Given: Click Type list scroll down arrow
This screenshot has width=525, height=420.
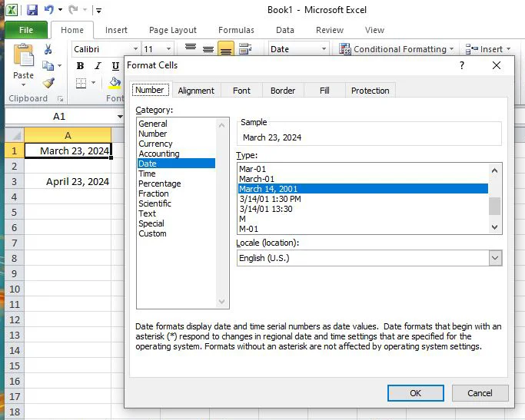Looking at the screenshot, I should pos(494,227).
